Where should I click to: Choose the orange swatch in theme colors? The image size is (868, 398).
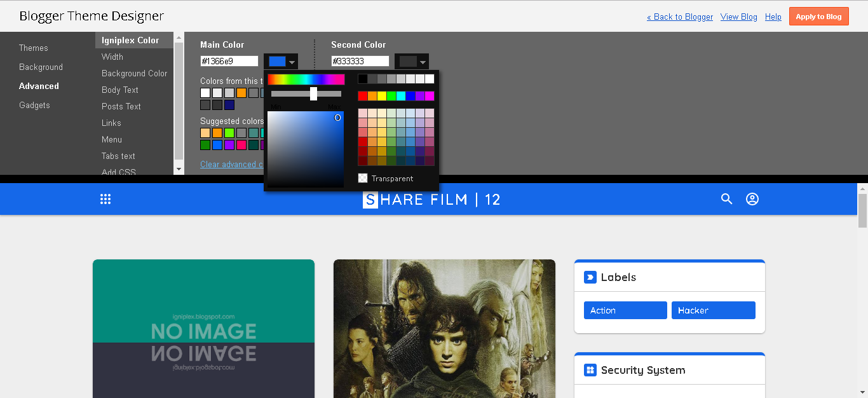pos(241,93)
